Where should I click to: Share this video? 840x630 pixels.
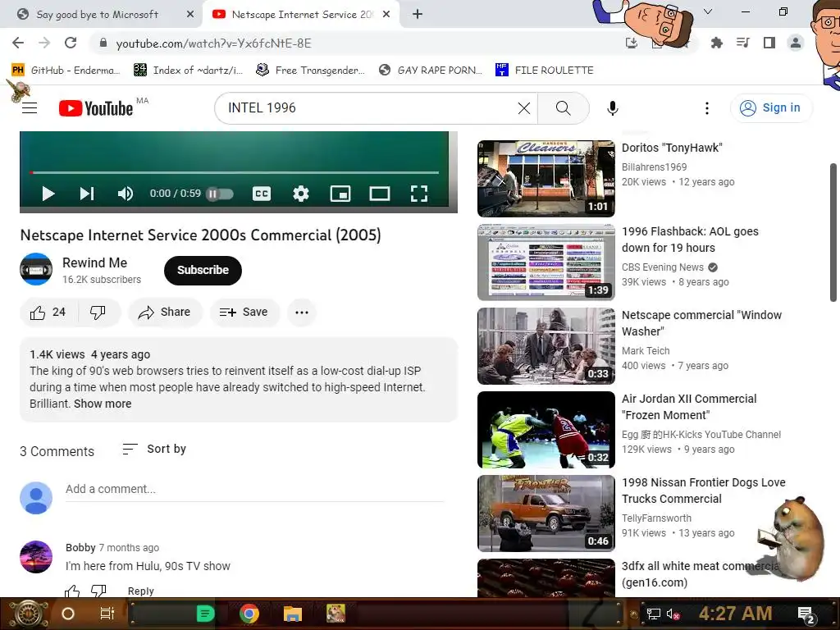point(164,313)
